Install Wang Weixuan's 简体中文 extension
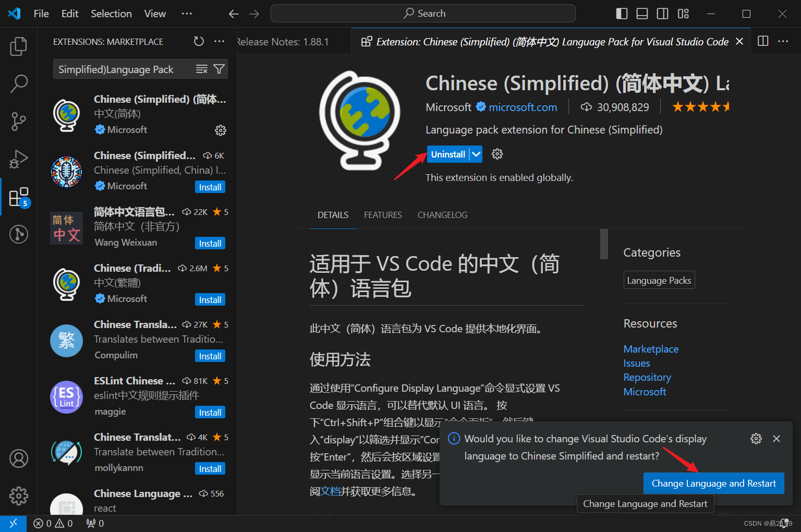This screenshot has height=532, width=801. pyautogui.click(x=210, y=244)
